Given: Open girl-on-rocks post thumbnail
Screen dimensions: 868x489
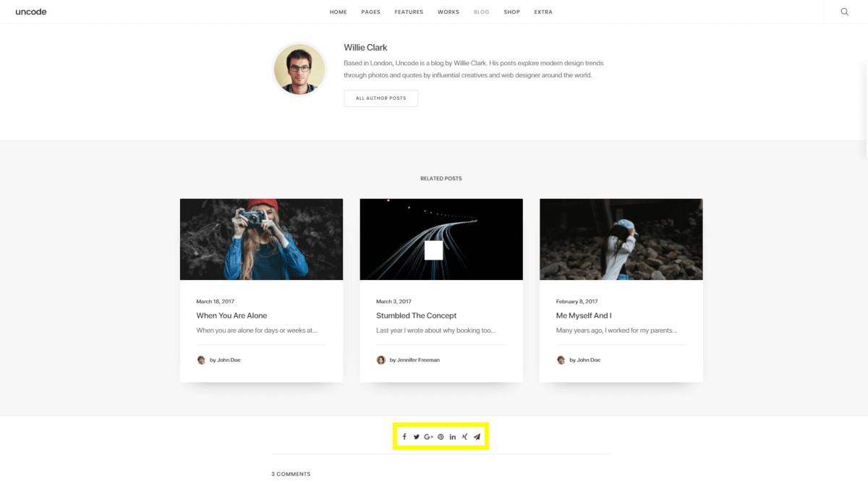Looking at the screenshot, I should [621, 239].
